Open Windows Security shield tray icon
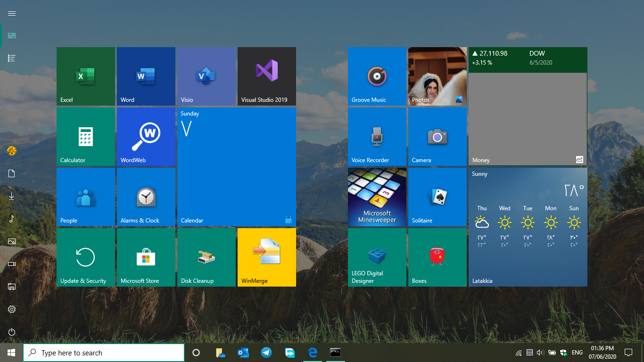Image resolution: width=644 pixels, height=362 pixels. 563,353
